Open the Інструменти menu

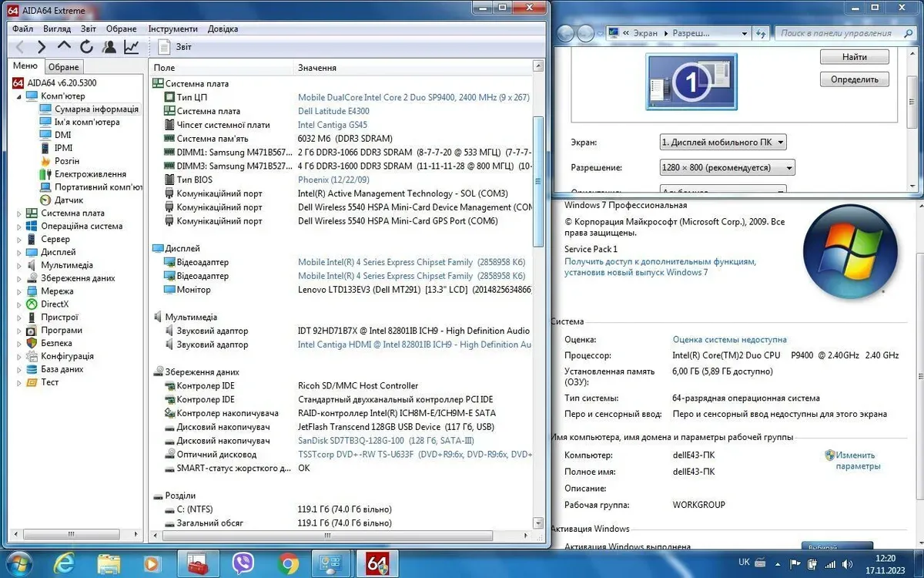[x=172, y=29]
